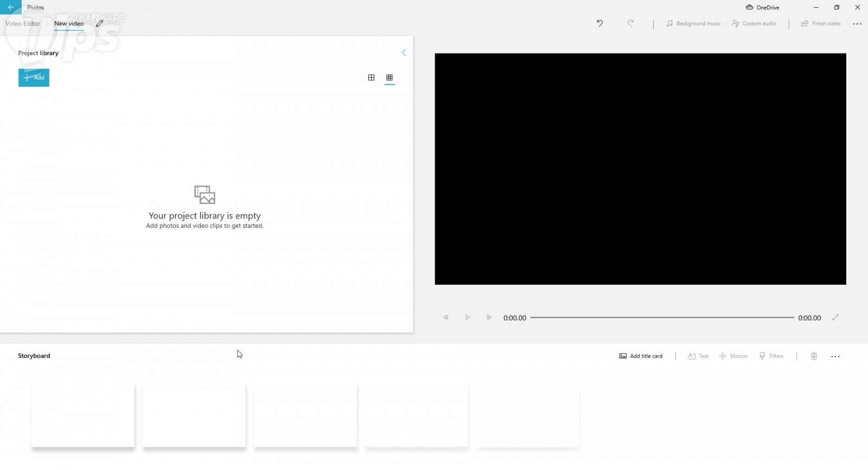Add media to Project library

[x=34, y=78]
